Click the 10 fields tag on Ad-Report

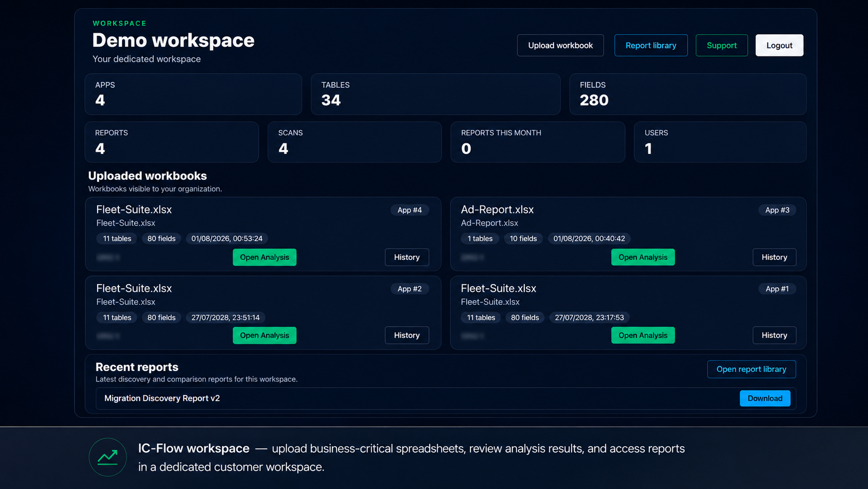tap(523, 239)
